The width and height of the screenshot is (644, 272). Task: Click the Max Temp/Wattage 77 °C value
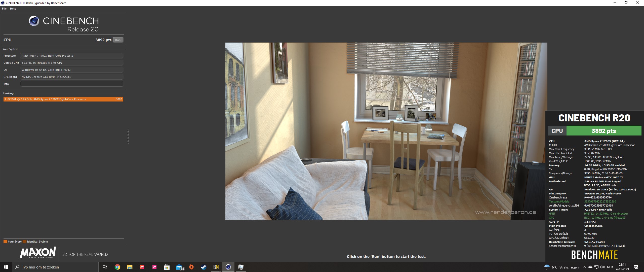(x=603, y=157)
